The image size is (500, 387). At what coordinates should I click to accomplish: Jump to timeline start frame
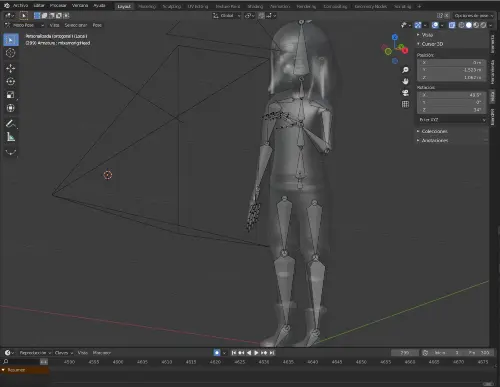[234, 353]
